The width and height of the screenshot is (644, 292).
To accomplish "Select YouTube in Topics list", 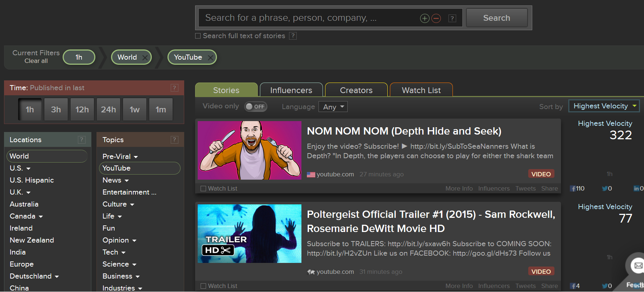I will pos(139,168).
